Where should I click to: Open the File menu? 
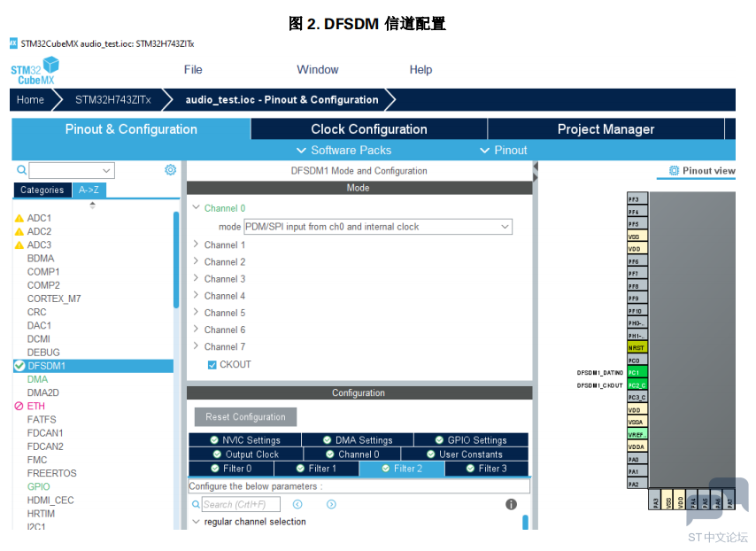pos(193,69)
